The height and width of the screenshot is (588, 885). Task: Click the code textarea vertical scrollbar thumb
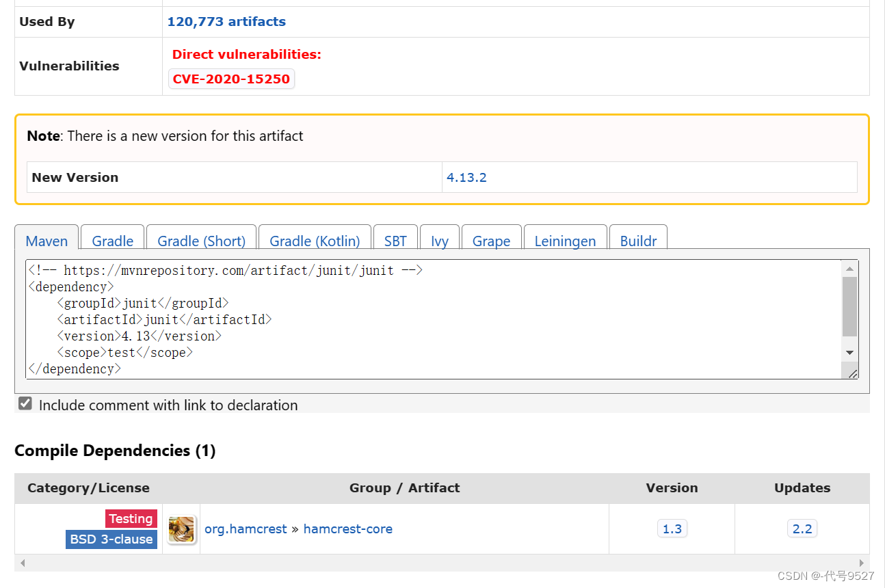pyautogui.click(x=849, y=306)
